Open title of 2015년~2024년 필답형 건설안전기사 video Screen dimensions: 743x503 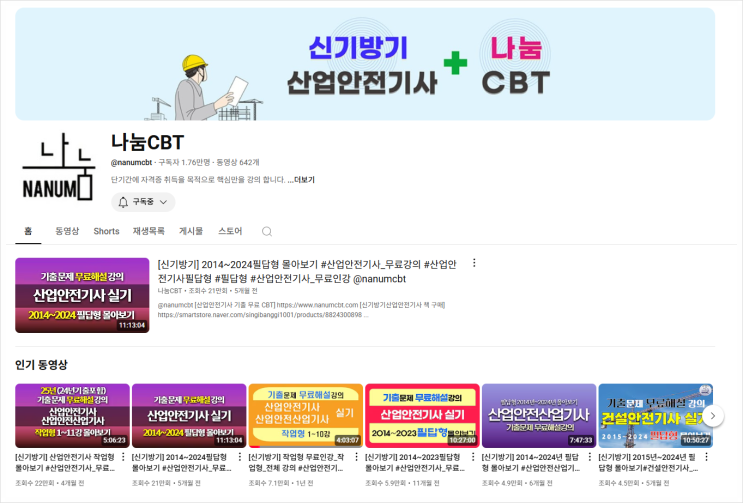point(648,462)
